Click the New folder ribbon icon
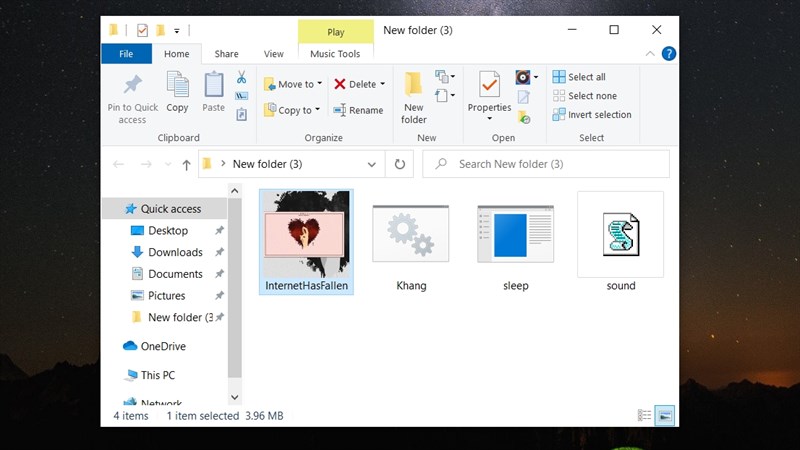The height and width of the screenshot is (450, 800). tap(413, 85)
